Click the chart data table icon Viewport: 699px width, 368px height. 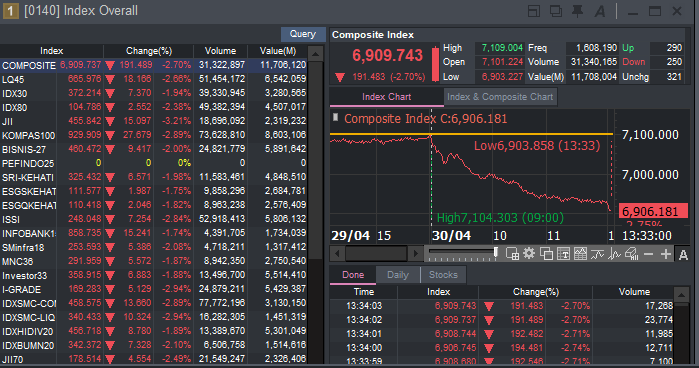(x=580, y=254)
